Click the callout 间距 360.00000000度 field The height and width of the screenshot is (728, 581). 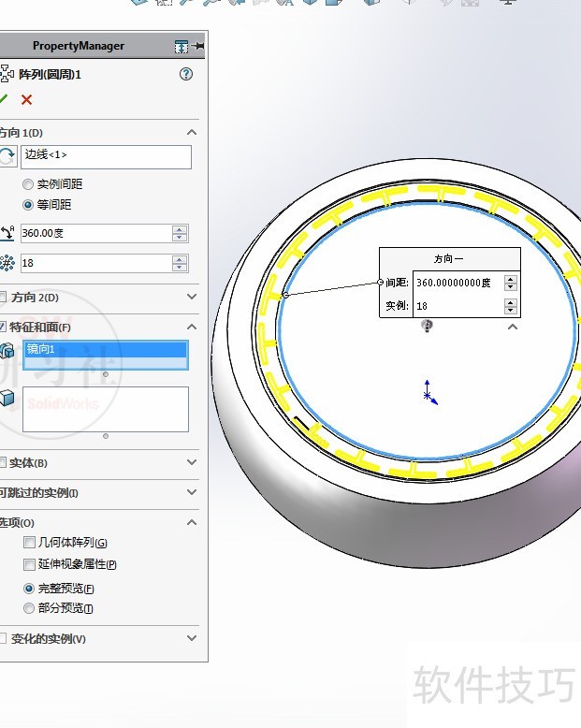[458, 283]
